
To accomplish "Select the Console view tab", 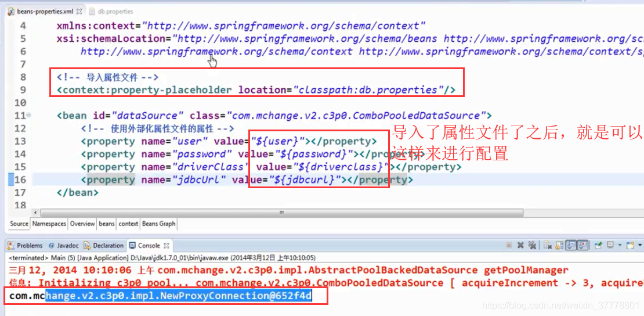I will pos(149,246).
